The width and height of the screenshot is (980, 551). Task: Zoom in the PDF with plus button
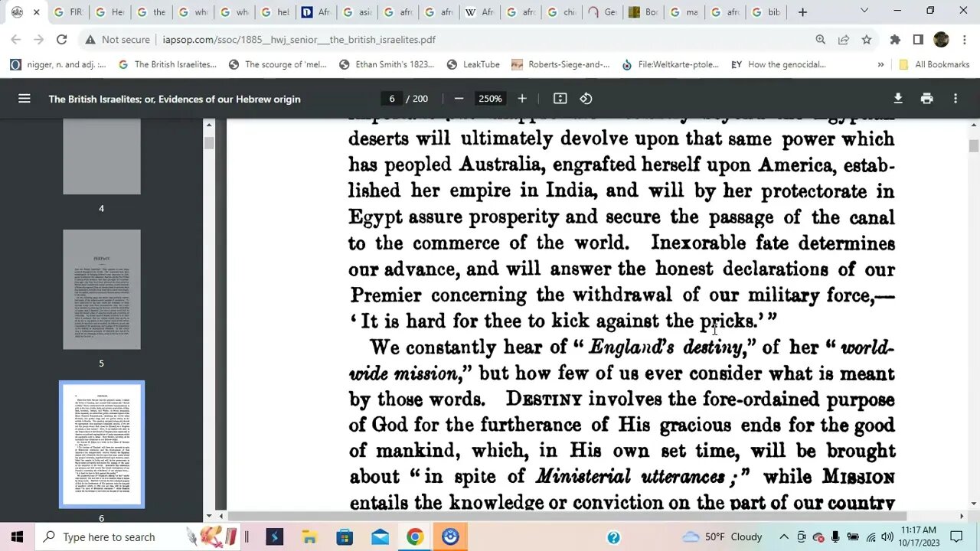[522, 99]
